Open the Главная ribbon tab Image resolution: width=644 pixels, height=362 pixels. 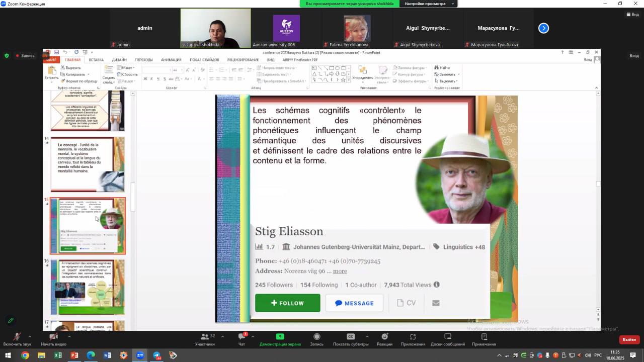(72, 60)
